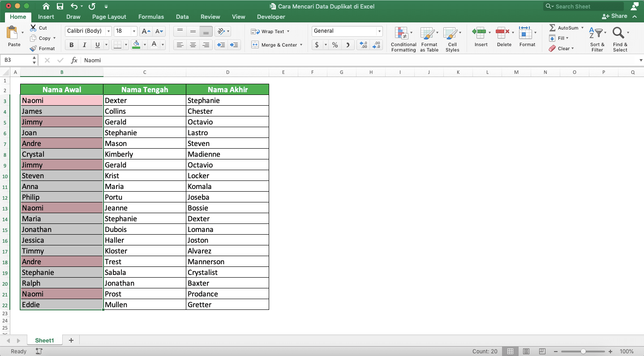Click the text orientation icon
The image size is (644, 356).
coord(220,31)
